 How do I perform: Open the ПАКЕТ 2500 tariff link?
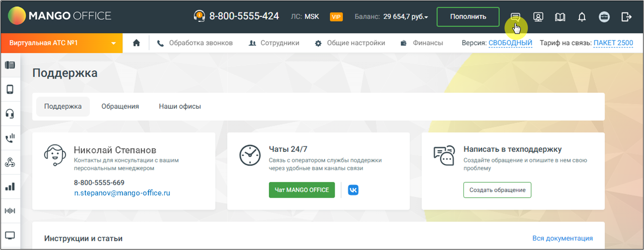pos(614,43)
